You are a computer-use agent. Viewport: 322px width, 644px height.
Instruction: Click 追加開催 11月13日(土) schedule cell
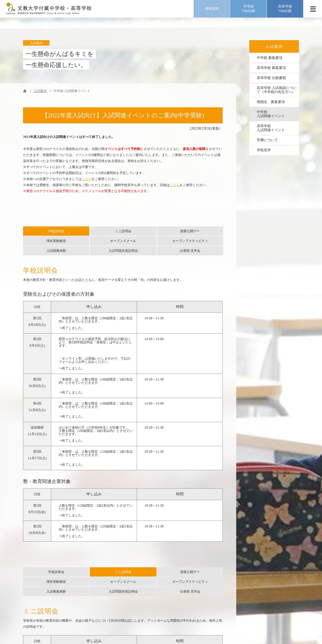point(37,434)
